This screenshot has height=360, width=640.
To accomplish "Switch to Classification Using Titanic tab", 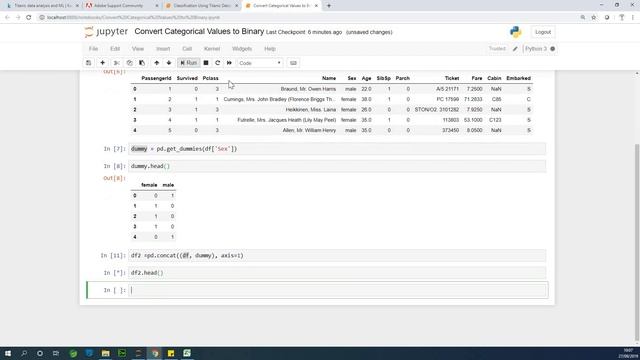I will coord(202,6).
